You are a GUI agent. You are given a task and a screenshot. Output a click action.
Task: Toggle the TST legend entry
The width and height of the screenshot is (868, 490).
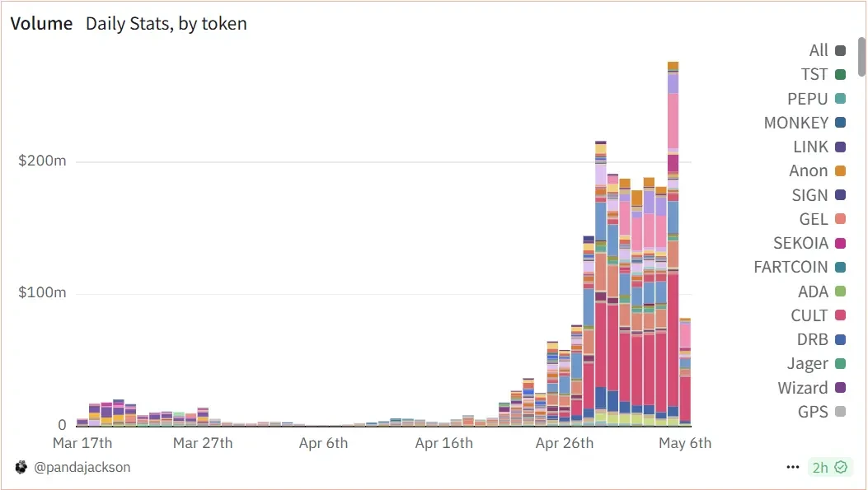pyautogui.click(x=823, y=74)
